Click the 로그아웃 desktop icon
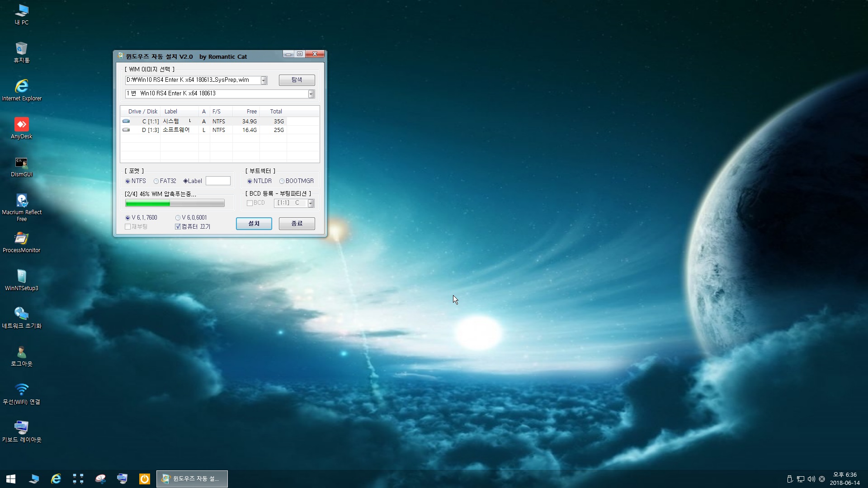Viewport: 868px width, 488px height. 21,356
